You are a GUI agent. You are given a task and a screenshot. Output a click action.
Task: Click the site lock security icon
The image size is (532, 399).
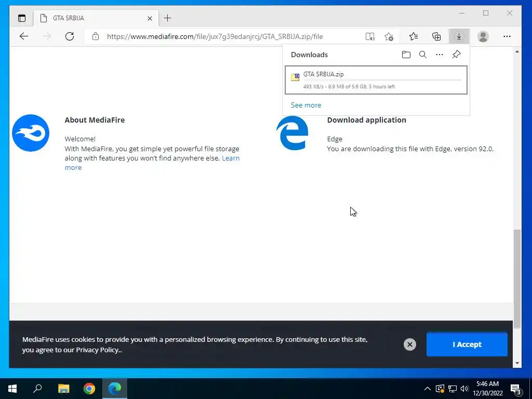96,36
